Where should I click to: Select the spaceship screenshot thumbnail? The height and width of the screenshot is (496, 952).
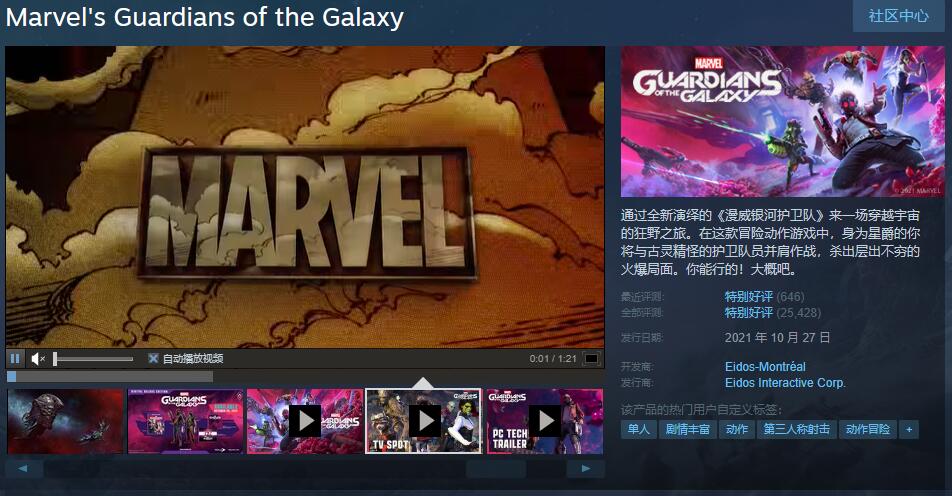(66, 421)
